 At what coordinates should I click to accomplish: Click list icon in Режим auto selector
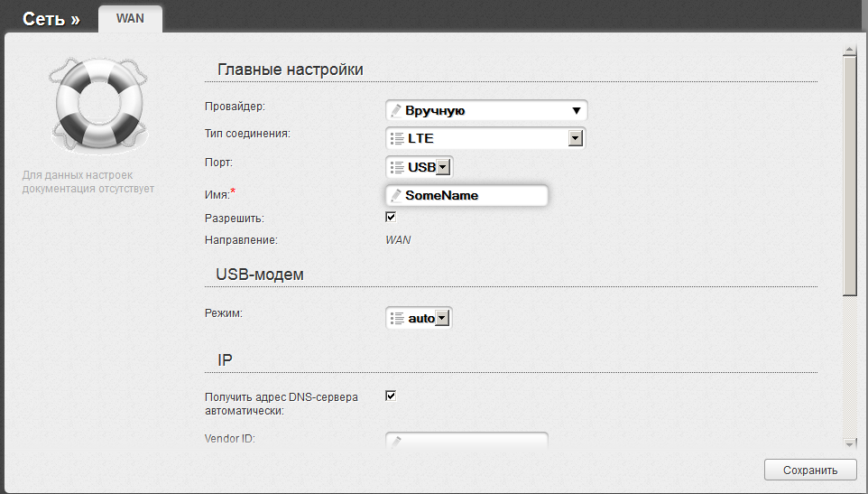(x=397, y=319)
